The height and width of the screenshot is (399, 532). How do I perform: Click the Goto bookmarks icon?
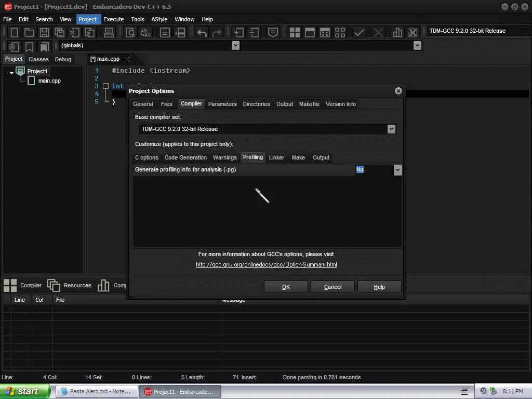pyautogui.click(x=45, y=47)
